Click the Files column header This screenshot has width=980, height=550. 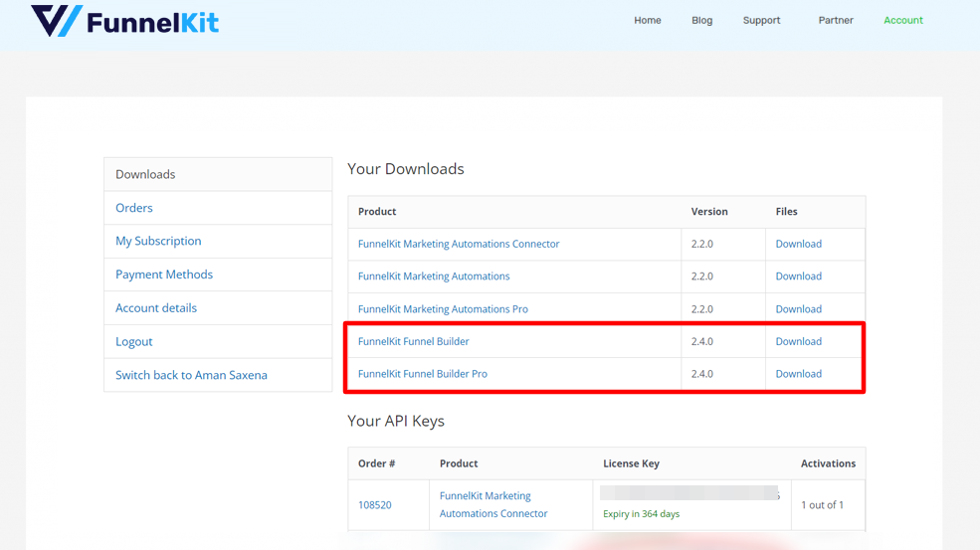tap(786, 211)
